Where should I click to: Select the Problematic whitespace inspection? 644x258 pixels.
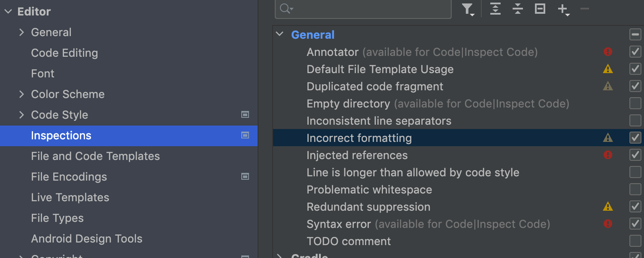point(369,190)
